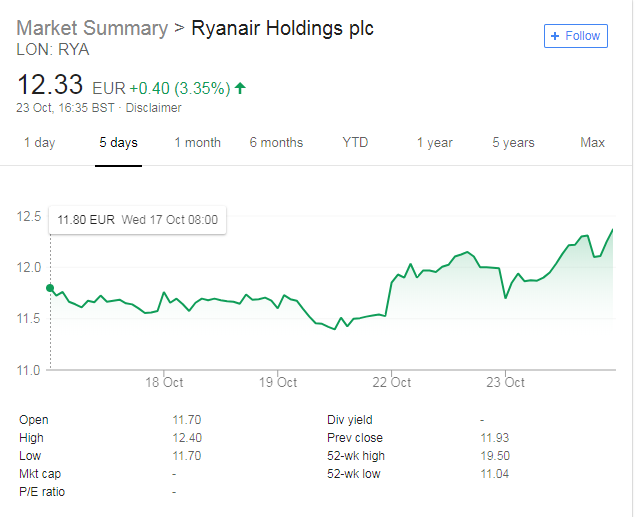Click the Prev close value 11.93
The width and height of the screenshot is (635, 517).
coord(496,438)
